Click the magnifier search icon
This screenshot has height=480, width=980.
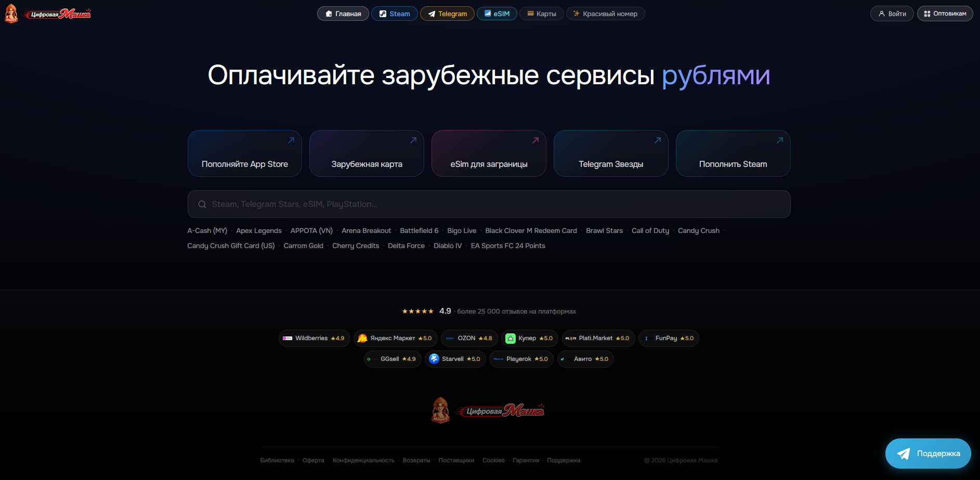pyautogui.click(x=202, y=204)
